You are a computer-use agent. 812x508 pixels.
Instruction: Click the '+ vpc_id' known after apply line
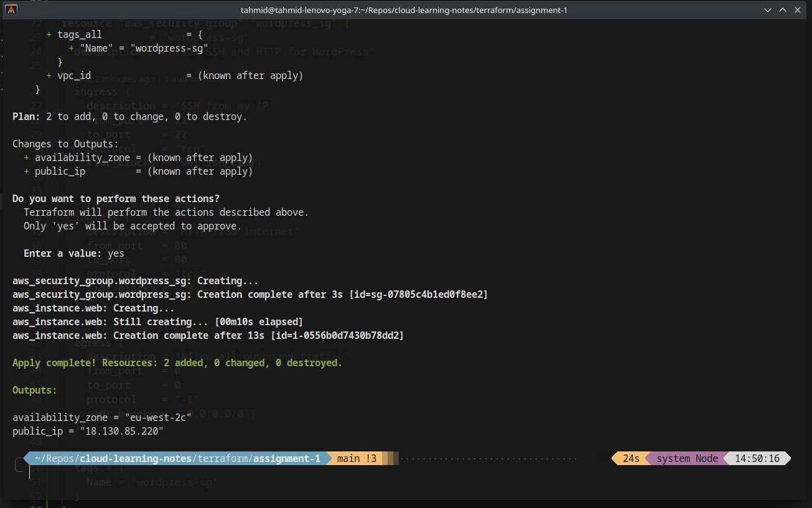coord(174,75)
